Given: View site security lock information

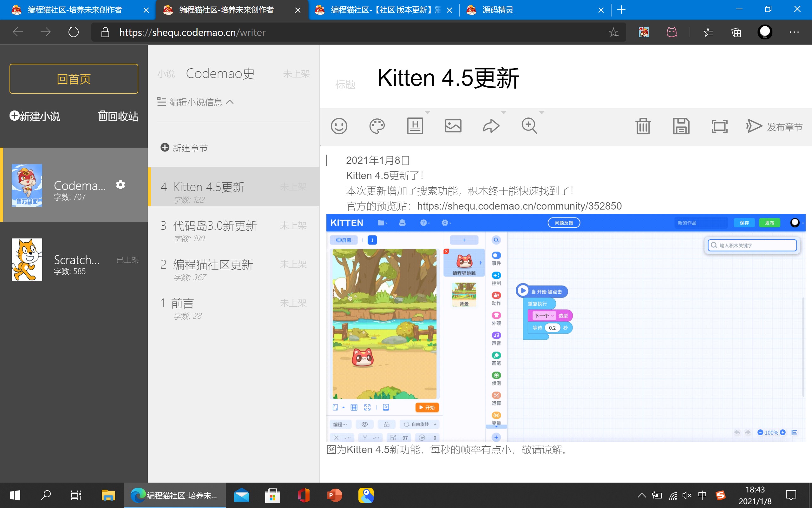Looking at the screenshot, I should coord(105,32).
